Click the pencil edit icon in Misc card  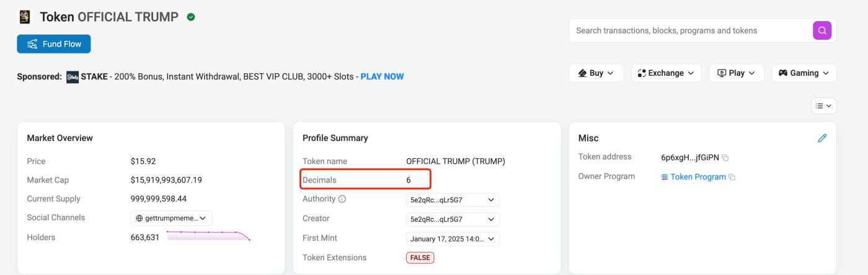coord(822,138)
